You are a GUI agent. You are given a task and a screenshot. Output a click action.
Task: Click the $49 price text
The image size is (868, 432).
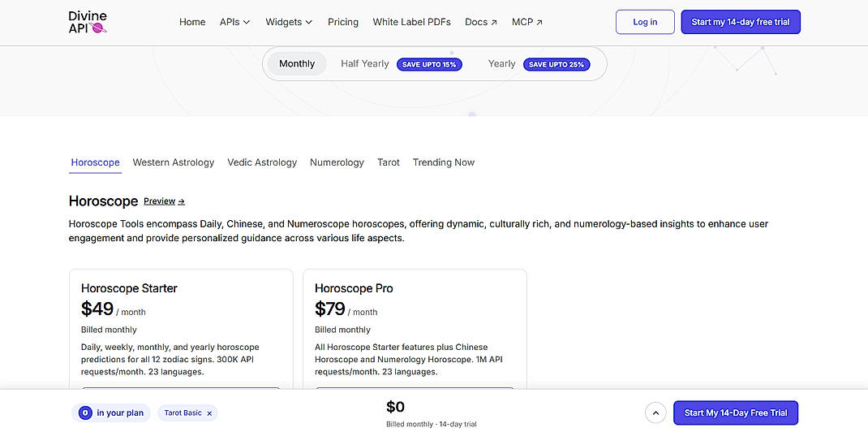(97, 309)
